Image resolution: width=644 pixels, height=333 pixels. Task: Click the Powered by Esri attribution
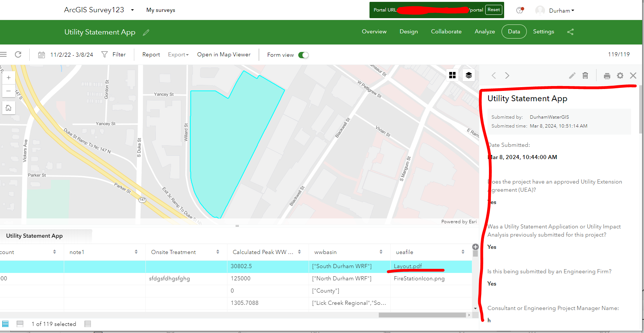(459, 222)
